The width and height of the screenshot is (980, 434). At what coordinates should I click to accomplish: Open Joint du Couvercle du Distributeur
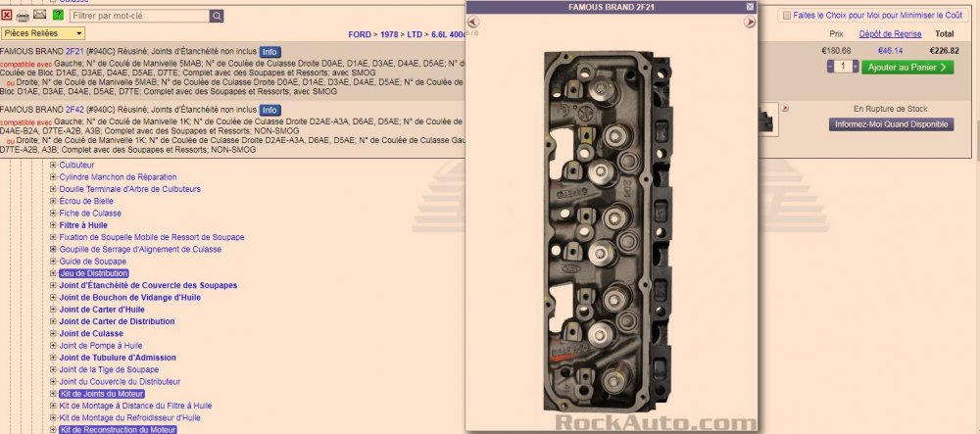coord(120,381)
